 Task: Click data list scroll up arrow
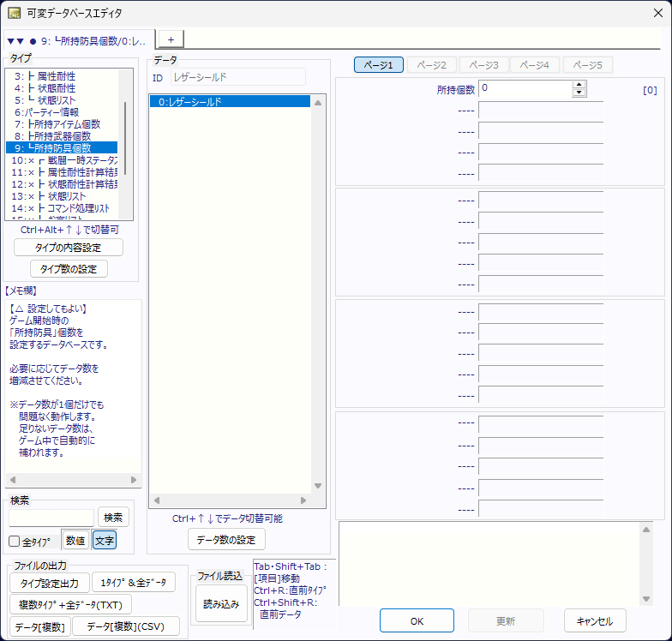click(318, 103)
